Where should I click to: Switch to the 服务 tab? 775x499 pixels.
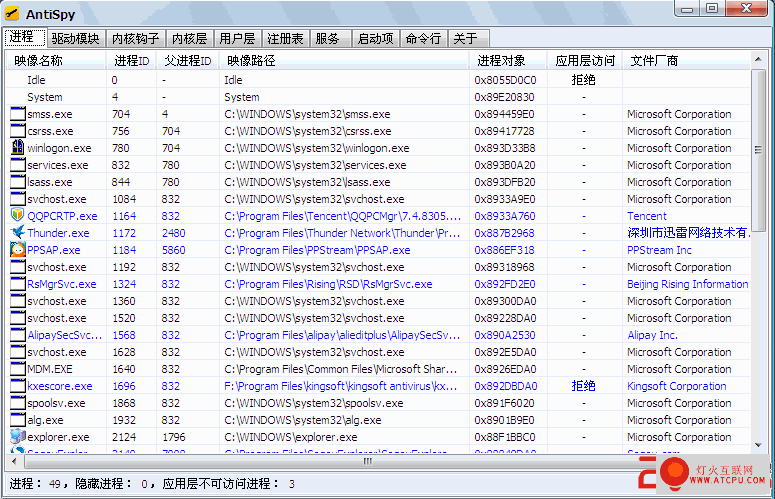330,39
